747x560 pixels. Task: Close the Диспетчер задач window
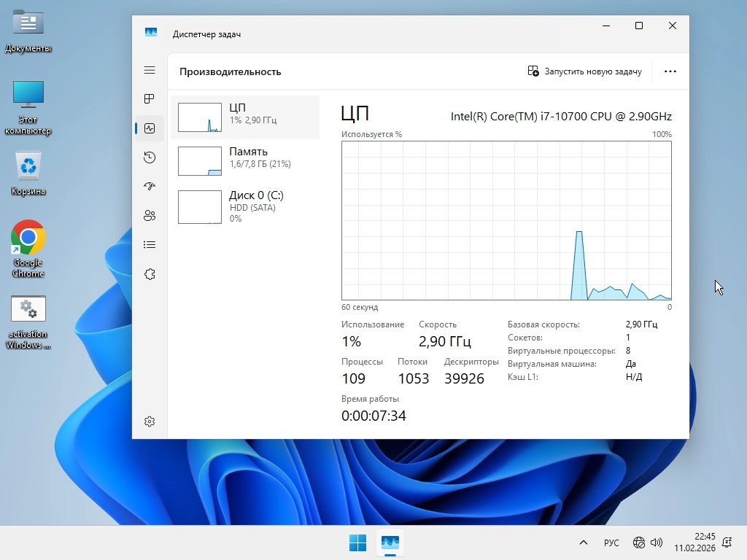672,26
